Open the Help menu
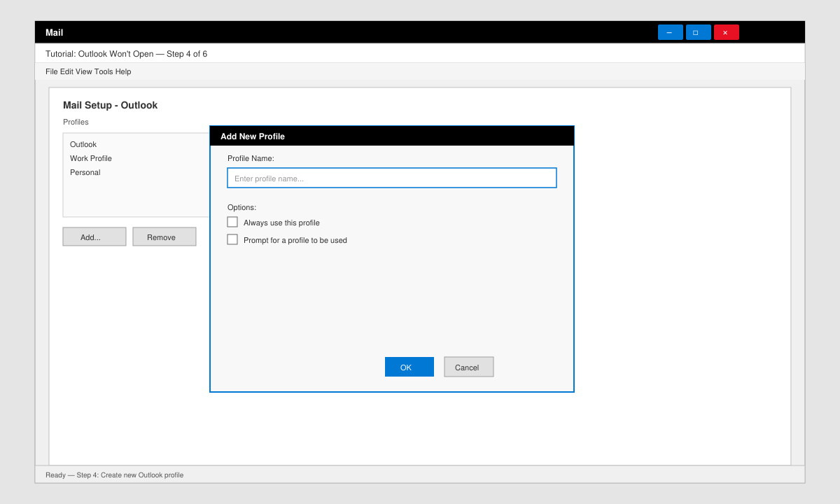Screen dimensions: 840x504 [x=123, y=71]
